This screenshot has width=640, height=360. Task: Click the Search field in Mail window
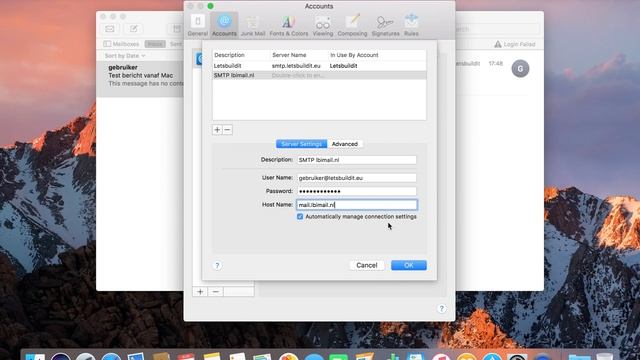click(497, 29)
